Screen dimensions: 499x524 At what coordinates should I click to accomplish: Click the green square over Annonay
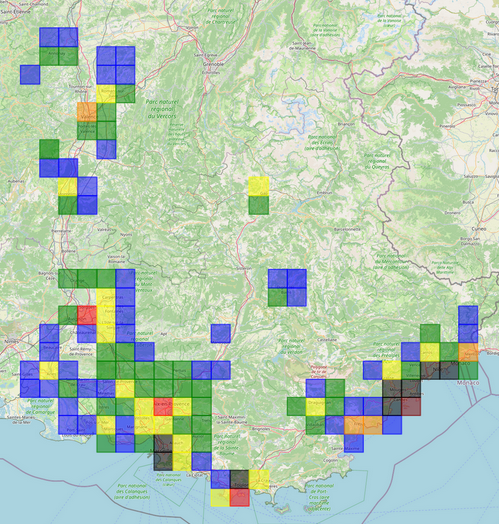(x=49, y=56)
